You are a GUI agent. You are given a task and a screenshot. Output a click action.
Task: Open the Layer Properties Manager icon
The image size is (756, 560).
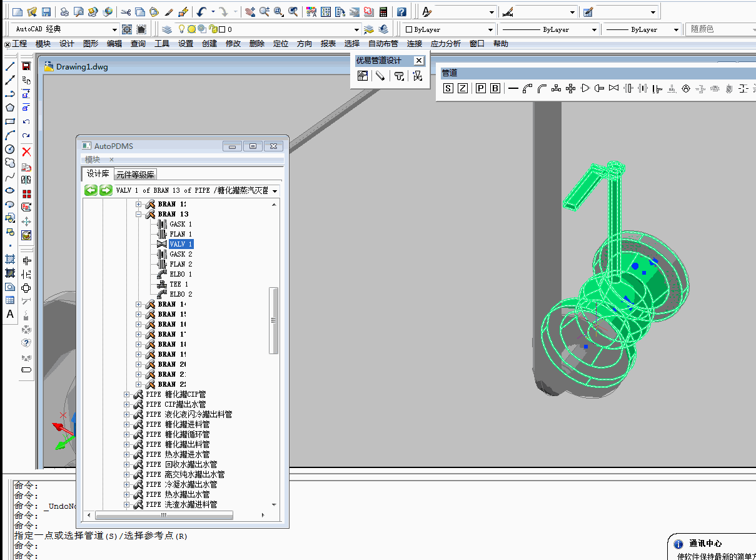click(x=166, y=29)
